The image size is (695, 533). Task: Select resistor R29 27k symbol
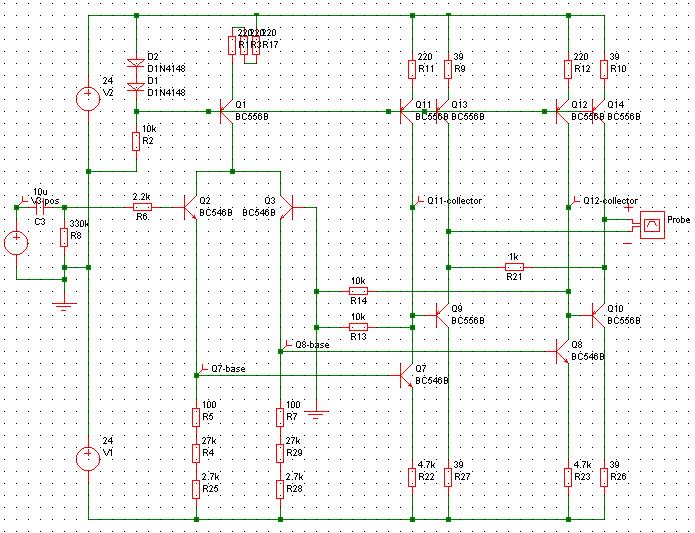click(x=280, y=453)
